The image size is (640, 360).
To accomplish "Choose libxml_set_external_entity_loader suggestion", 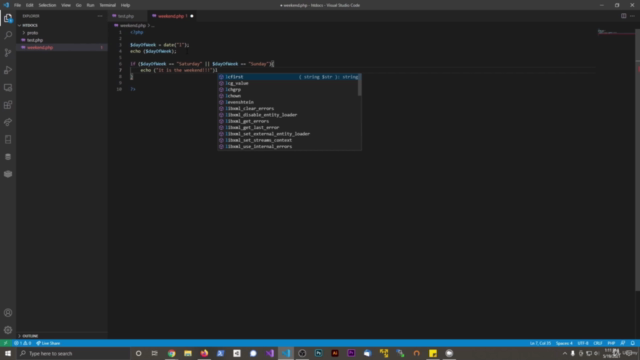I will click(288, 134).
